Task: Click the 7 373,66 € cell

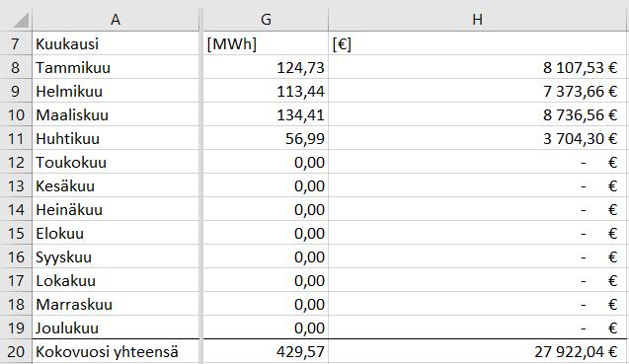Action: click(477, 91)
